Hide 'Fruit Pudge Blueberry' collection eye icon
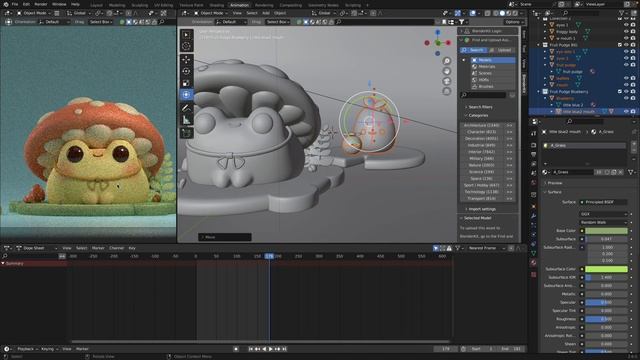Screen dimensions: 640x360 pyautogui.click(x=626, y=91)
